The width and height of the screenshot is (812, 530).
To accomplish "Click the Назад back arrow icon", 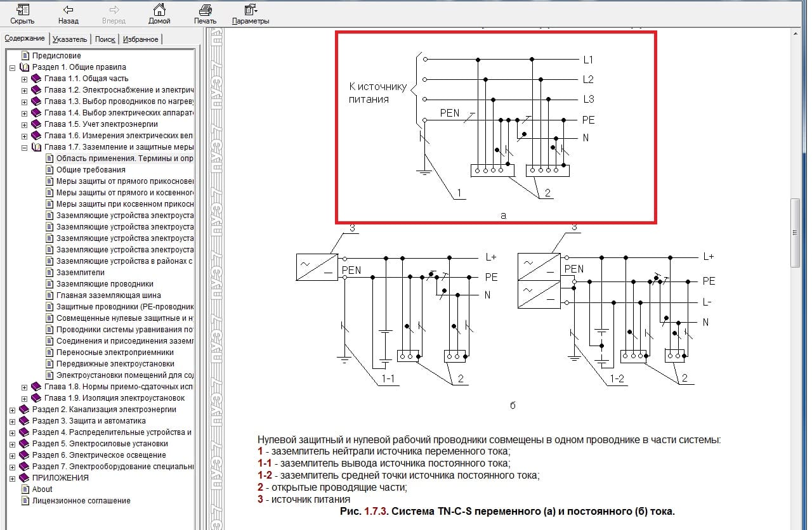I will [x=68, y=10].
